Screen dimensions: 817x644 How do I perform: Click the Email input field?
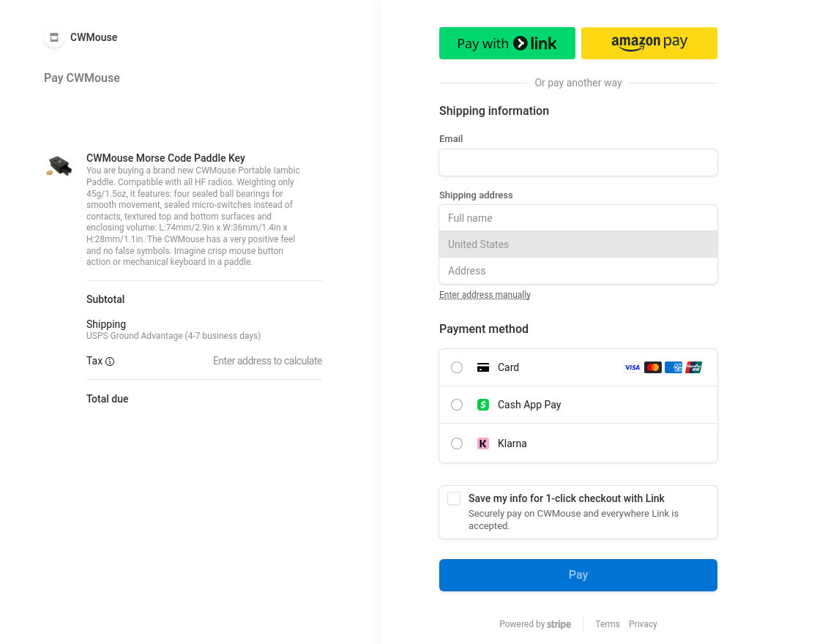pyautogui.click(x=578, y=162)
